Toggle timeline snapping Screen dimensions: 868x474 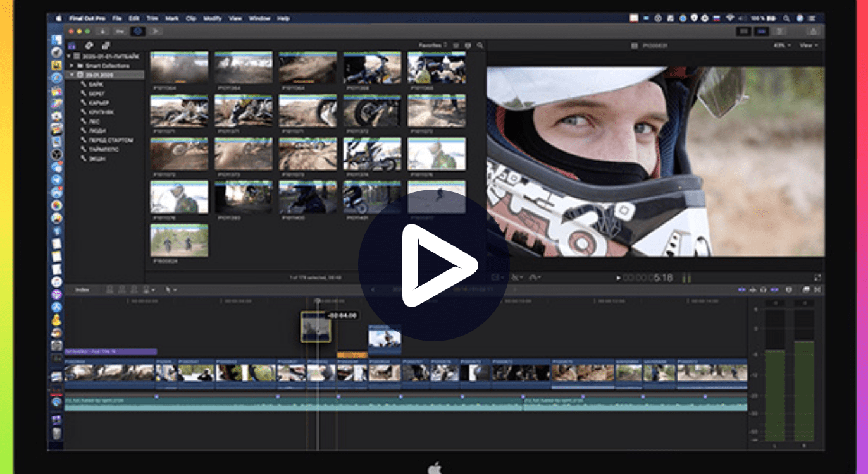click(x=774, y=289)
